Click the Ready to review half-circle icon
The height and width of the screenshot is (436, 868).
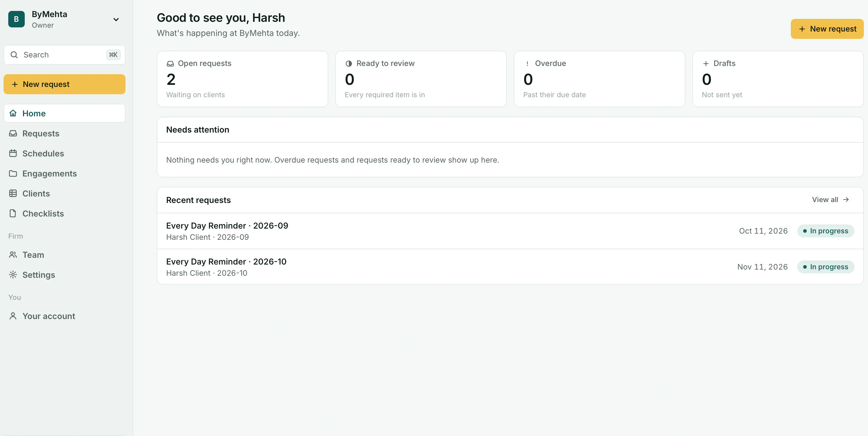349,64
